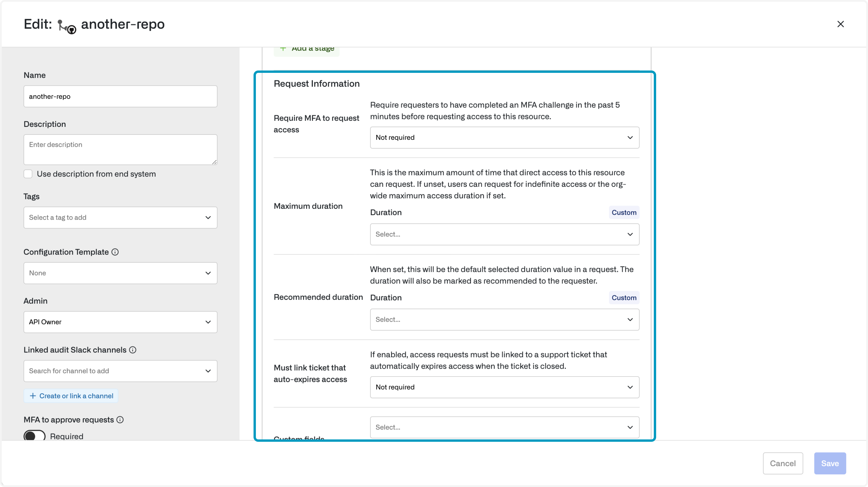The height and width of the screenshot is (487, 868).
Task: Click Custom next to Recommended duration
Action: tap(624, 298)
